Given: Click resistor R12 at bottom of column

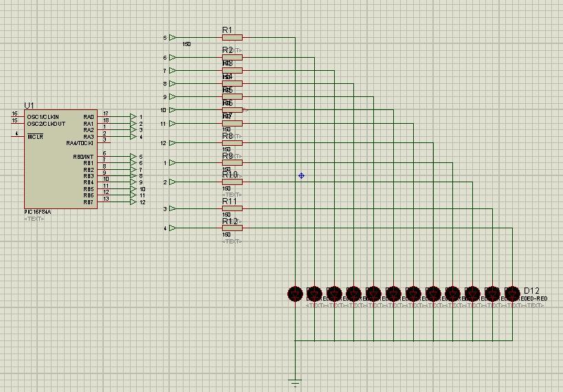Looking at the screenshot, I should coord(232,228).
